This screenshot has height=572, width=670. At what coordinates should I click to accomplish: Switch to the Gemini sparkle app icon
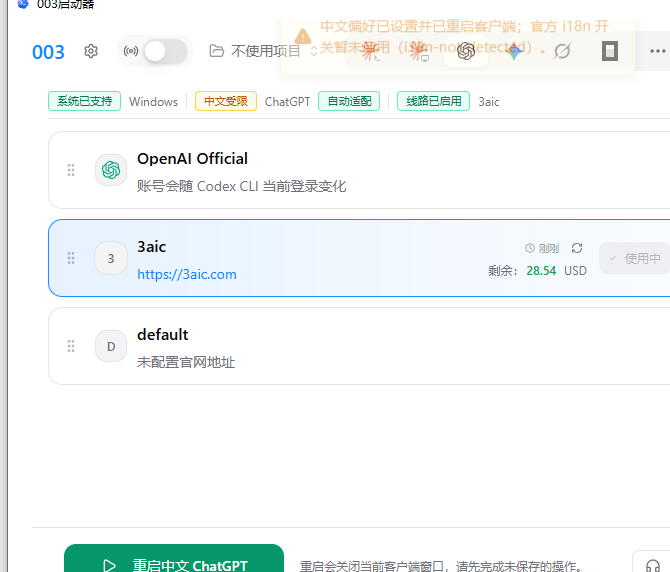(514, 51)
